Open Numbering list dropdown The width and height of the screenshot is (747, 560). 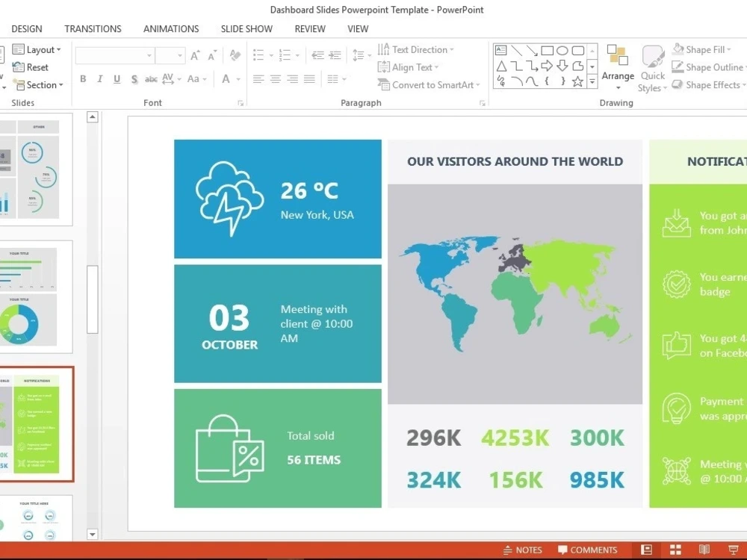point(297,56)
